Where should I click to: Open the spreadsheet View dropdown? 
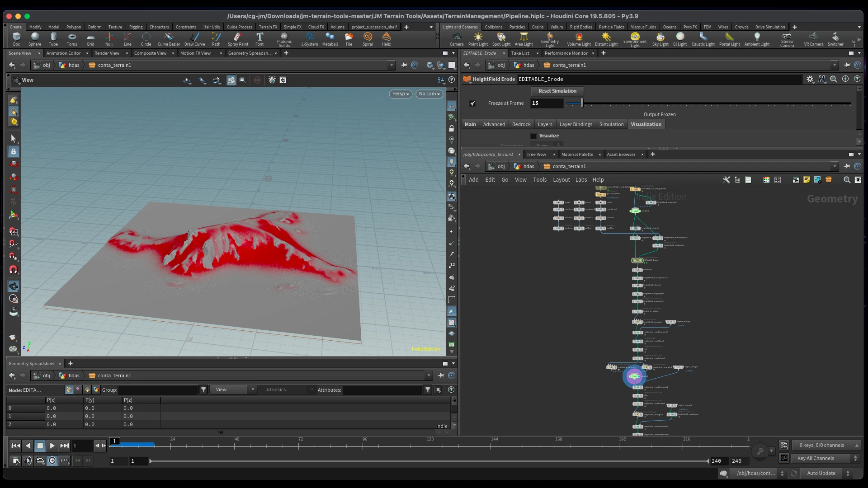(x=234, y=389)
